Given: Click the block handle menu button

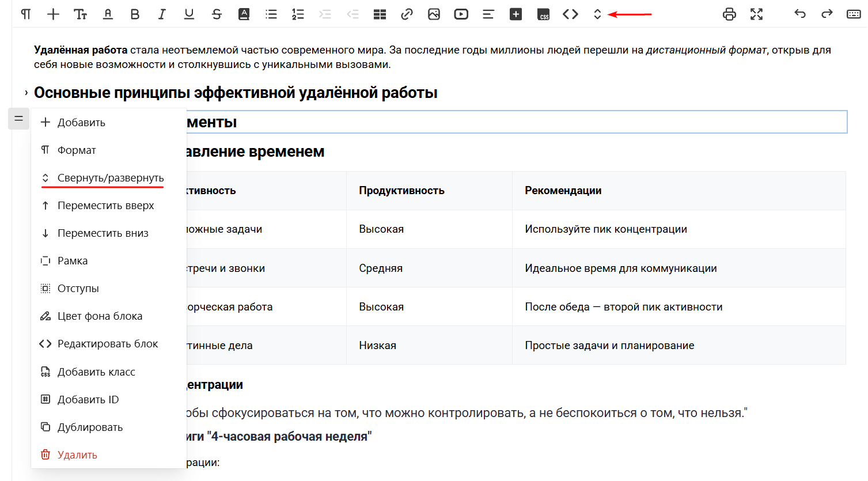Looking at the screenshot, I should coord(18,119).
